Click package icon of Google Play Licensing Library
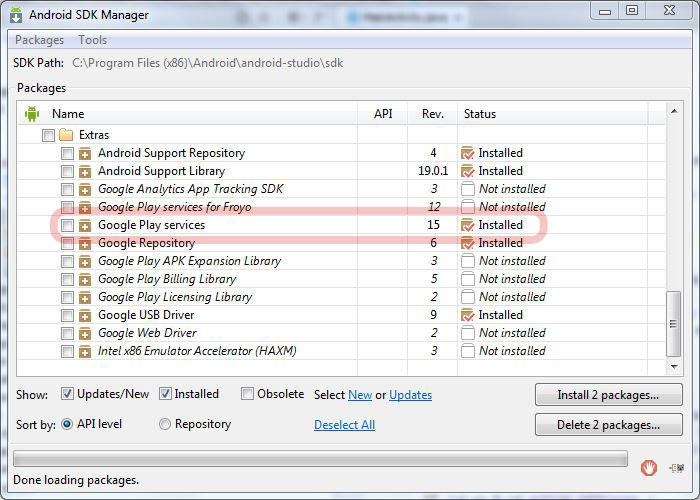 85,297
